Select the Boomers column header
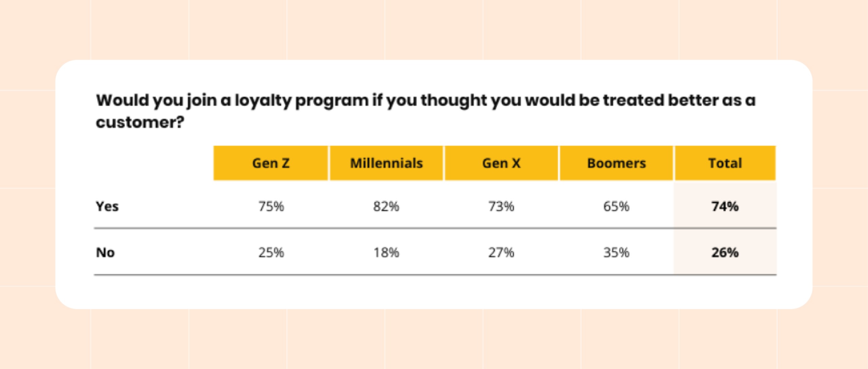 coord(616,163)
